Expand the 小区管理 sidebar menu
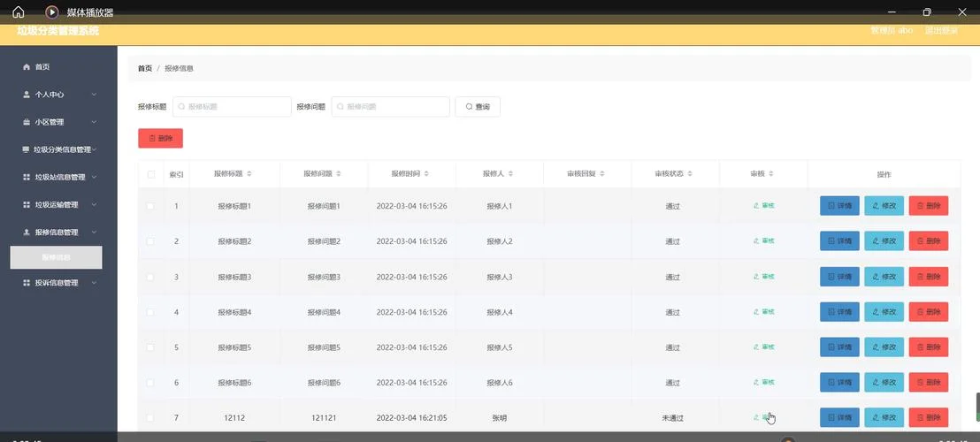 58,122
